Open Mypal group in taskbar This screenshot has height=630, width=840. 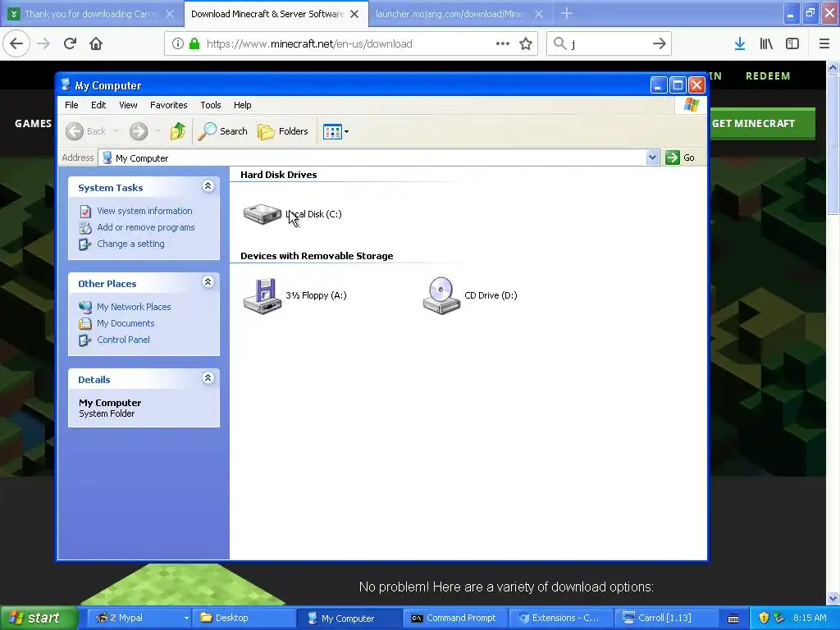tap(138, 618)
